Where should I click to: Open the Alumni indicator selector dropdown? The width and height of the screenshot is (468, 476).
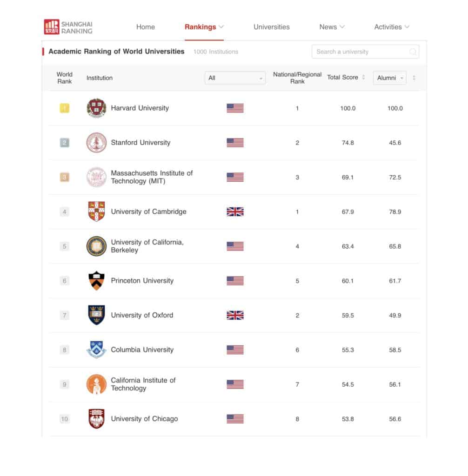389,78
